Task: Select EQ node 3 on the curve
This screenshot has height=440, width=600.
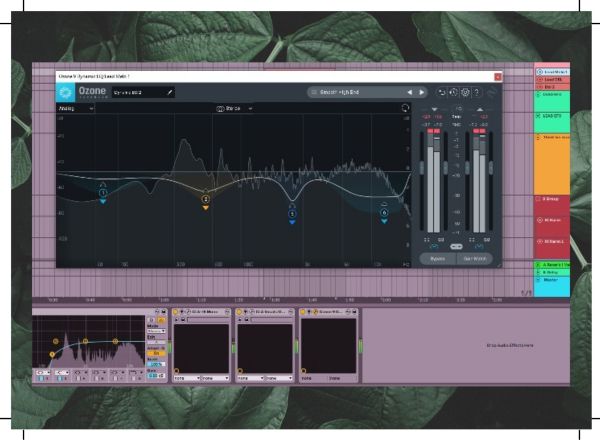Action: 292,212
